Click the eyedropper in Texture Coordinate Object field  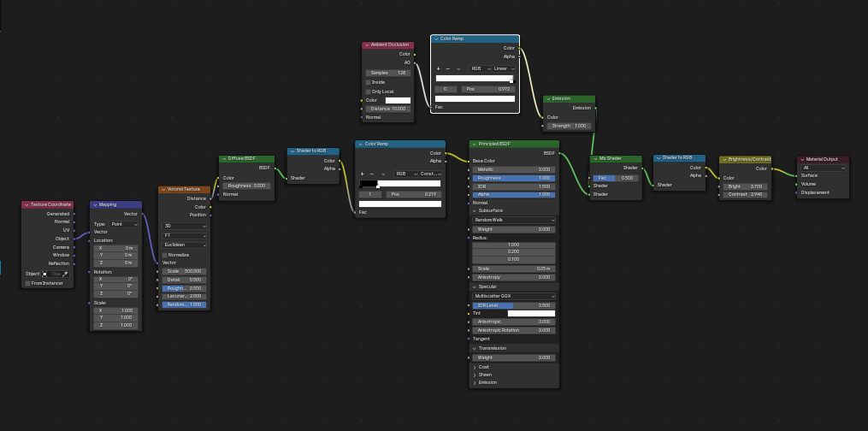pyautogui.click(x=65, y=274)
